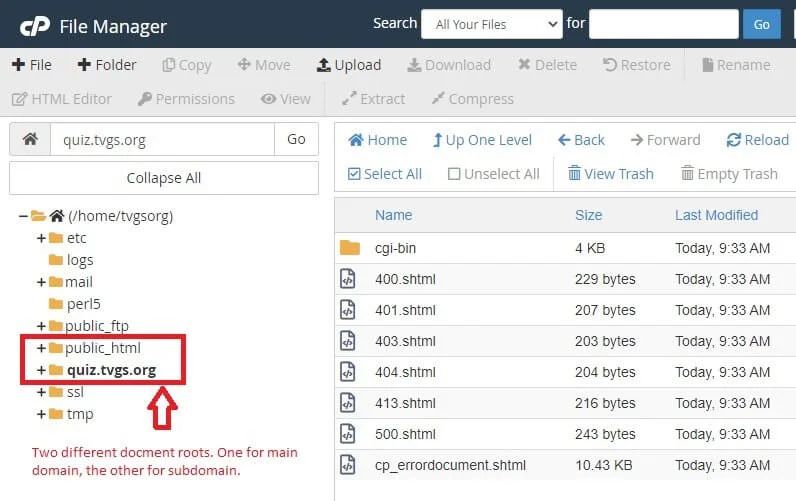Click the Extract toolbar button
Screen dimensions: 796x501
point(373,99)
